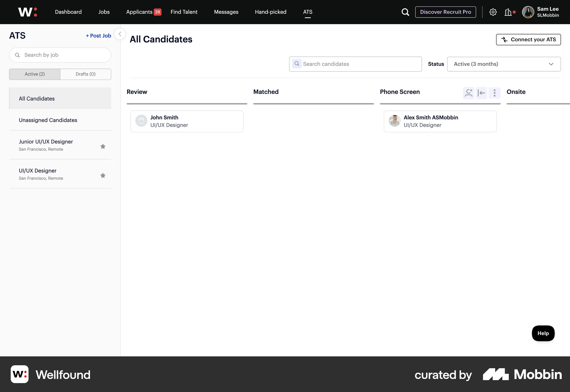The height and width of the screenshot is (392, 570).
Task: Star the Junior UI/UX Designer job
Action: click(103, 146)
